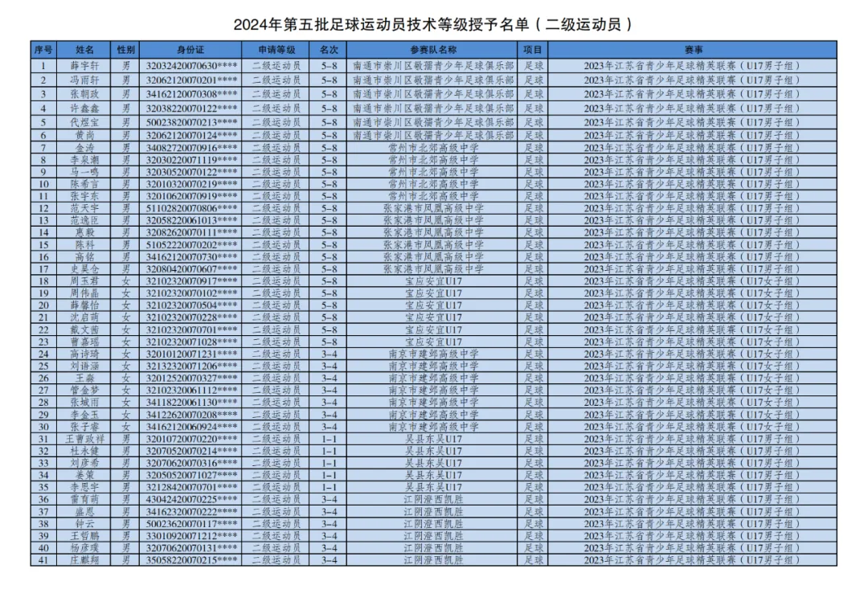This screenshot has height=614, width=868.
Task: Select the name cell 陈科
Action: (84, 244)
